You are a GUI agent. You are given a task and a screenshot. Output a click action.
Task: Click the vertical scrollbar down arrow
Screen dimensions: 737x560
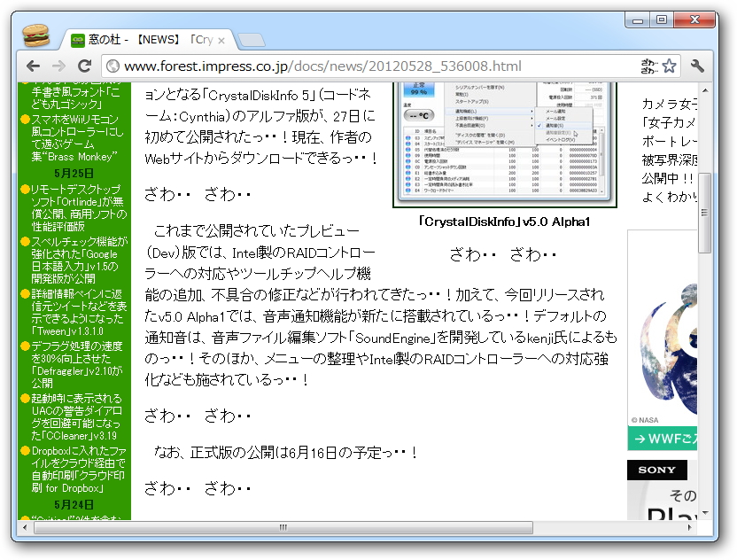coord(704,512)
